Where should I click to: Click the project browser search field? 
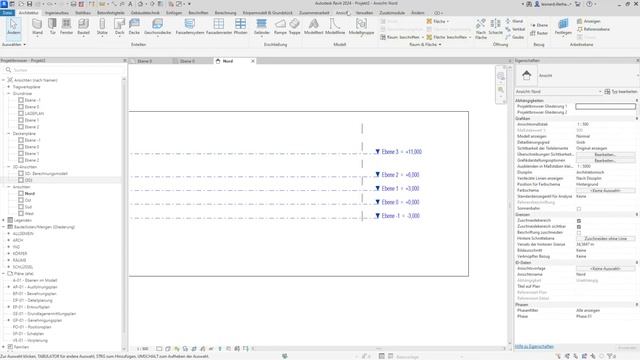pyautogui.click(x=63, y=70)
